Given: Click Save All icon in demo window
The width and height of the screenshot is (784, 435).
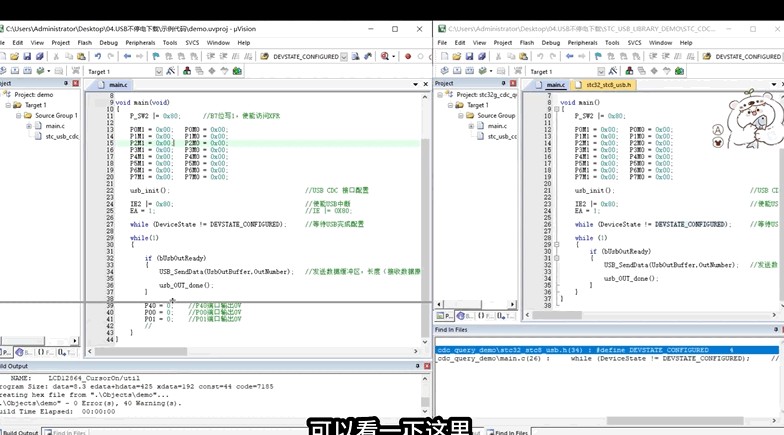Looking at the screenshot, I should [39, 56].
